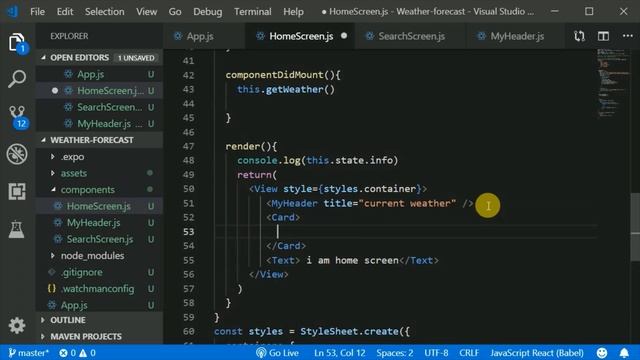
Task: Click the code minimap preview
Action: click(613, 84)
